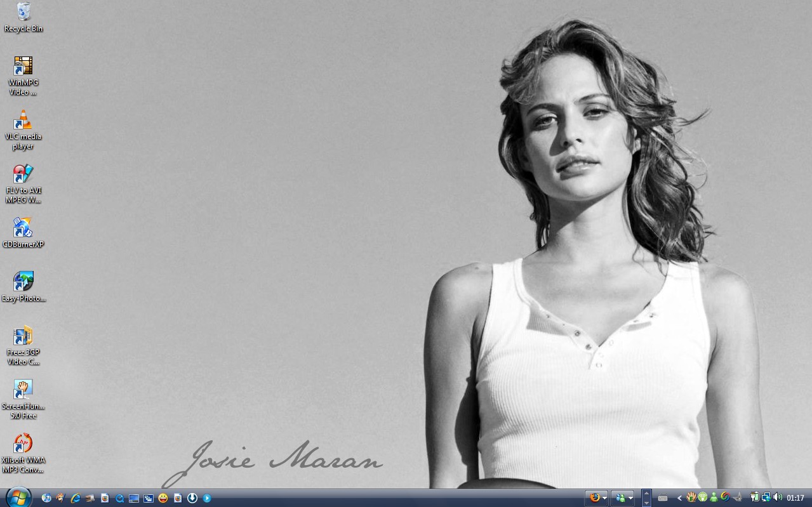Launch Internet Explorer from Quick Launch
This screenshot has height=507, width=812.
(76, 498)
